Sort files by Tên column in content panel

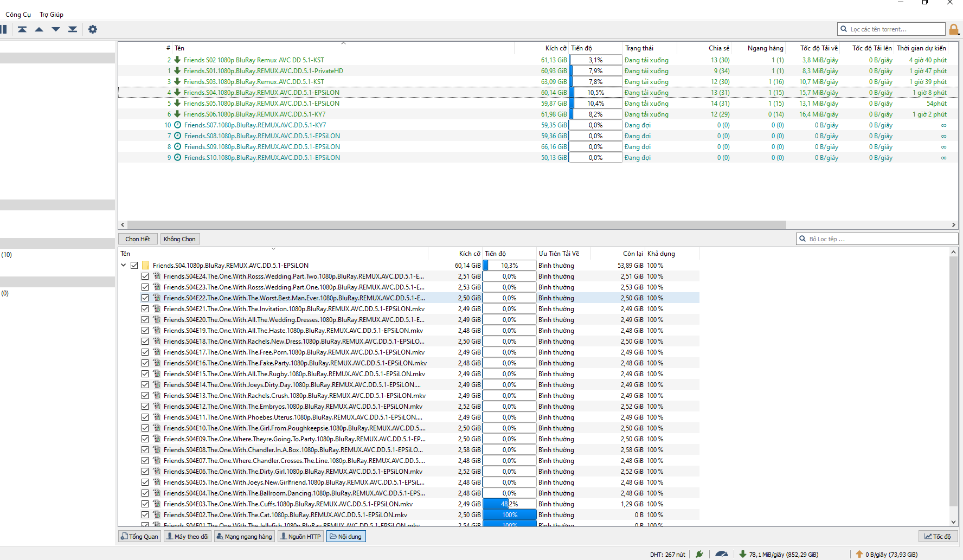[274, 253]
